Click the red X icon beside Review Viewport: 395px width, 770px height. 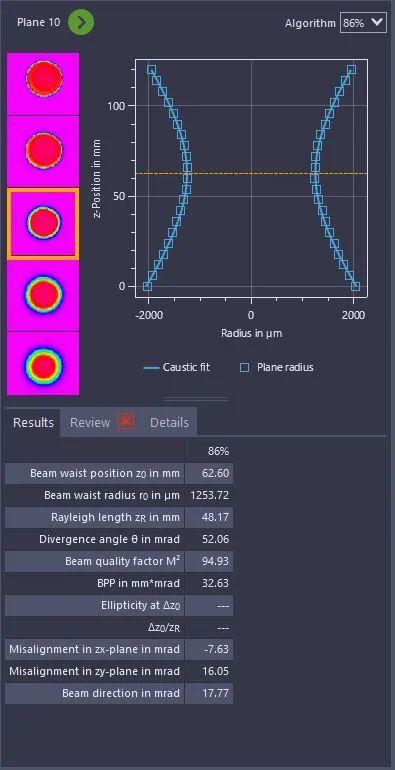(x=126, y=421)
